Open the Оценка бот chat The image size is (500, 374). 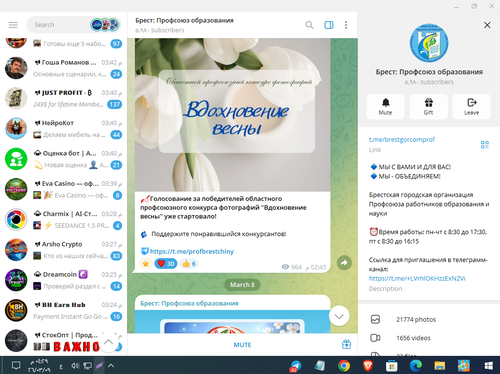[x=63, y=159]
